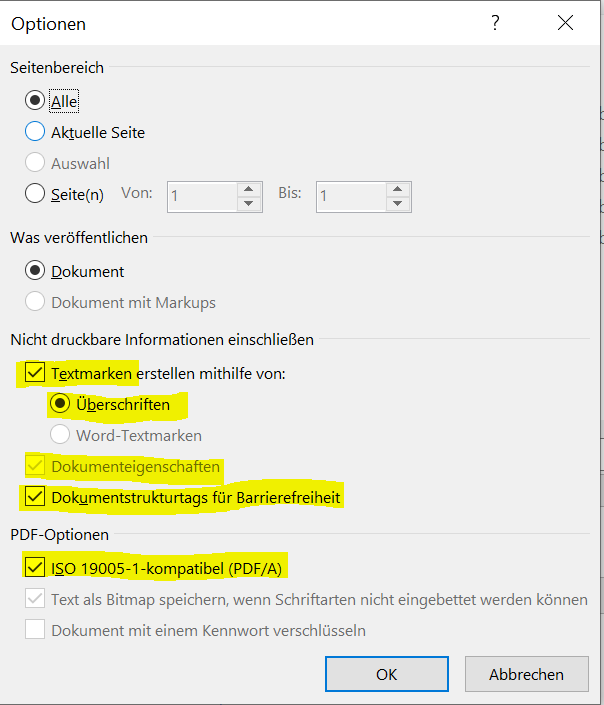This screenshot has width=604, height=705.
Task: Decrease the Bis page number with down arrow
Action: click(398, 204)
